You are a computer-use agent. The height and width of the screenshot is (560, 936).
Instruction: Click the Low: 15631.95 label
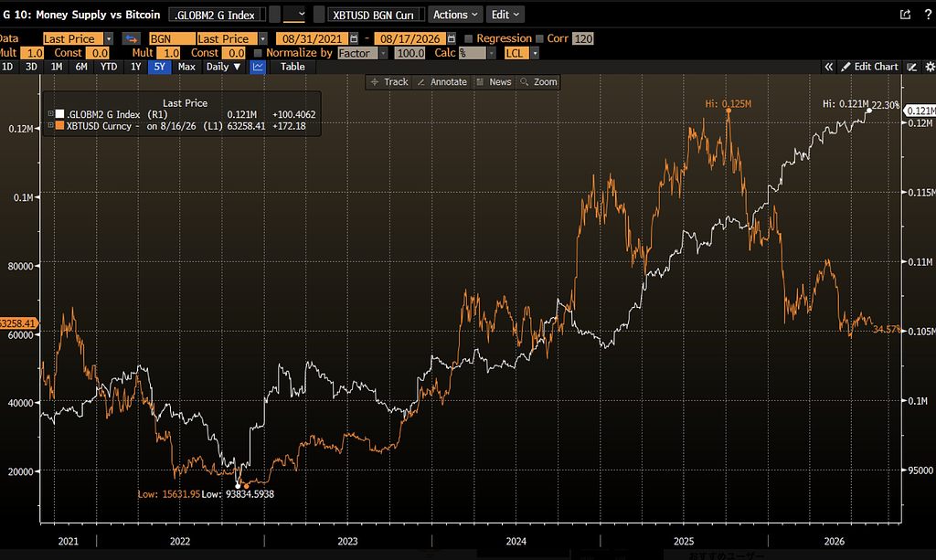click(168, 494)
